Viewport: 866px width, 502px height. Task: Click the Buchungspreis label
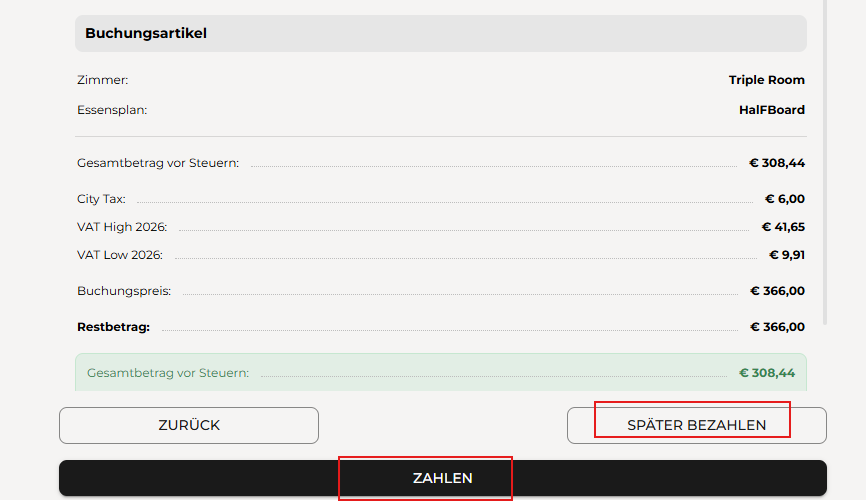pos(124,291)
